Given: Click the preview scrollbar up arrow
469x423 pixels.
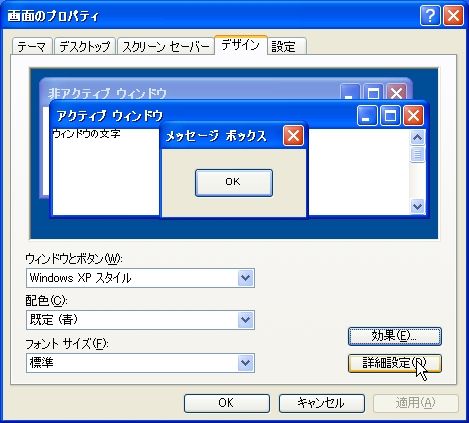Looking at the screenshot, I should [417, 137].
